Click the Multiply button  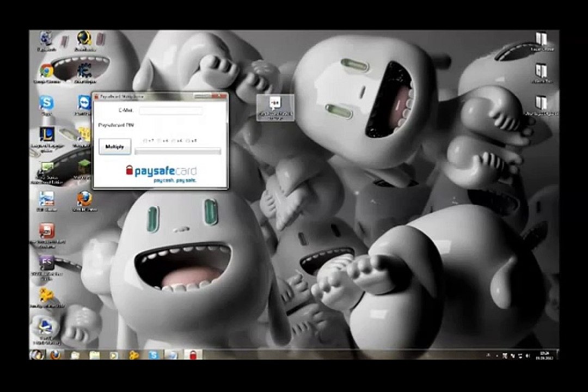[115, 146]
